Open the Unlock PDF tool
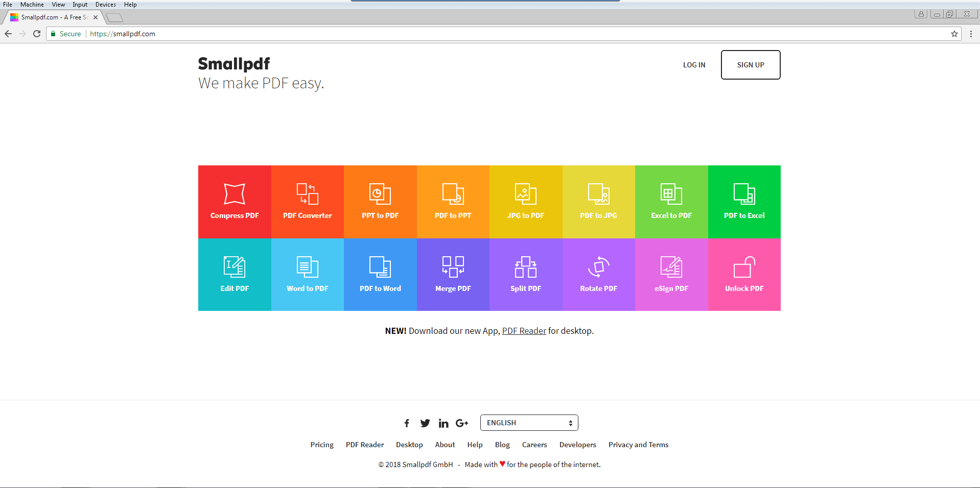 pyautogui.click(x=744, y=275)
